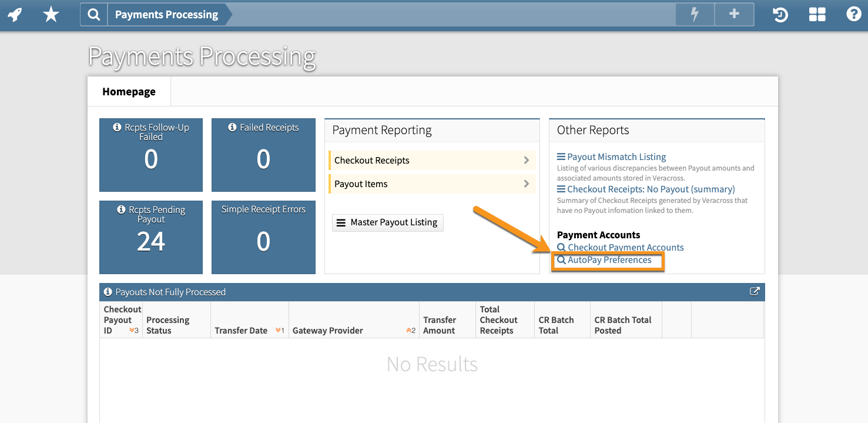The height and width of the screenshot is (423, 868).
Task: Expand the Payout Items report chevron
Action: (526, 184)
